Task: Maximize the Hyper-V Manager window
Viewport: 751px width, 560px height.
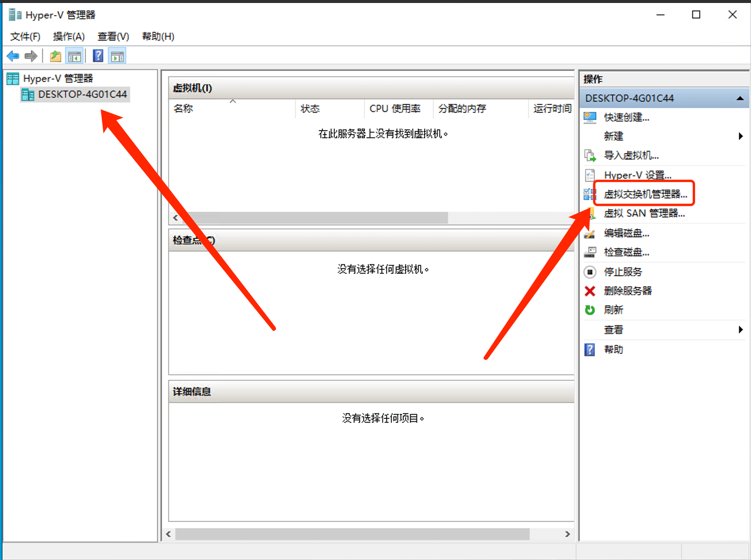Action: [x=696, y=15]
